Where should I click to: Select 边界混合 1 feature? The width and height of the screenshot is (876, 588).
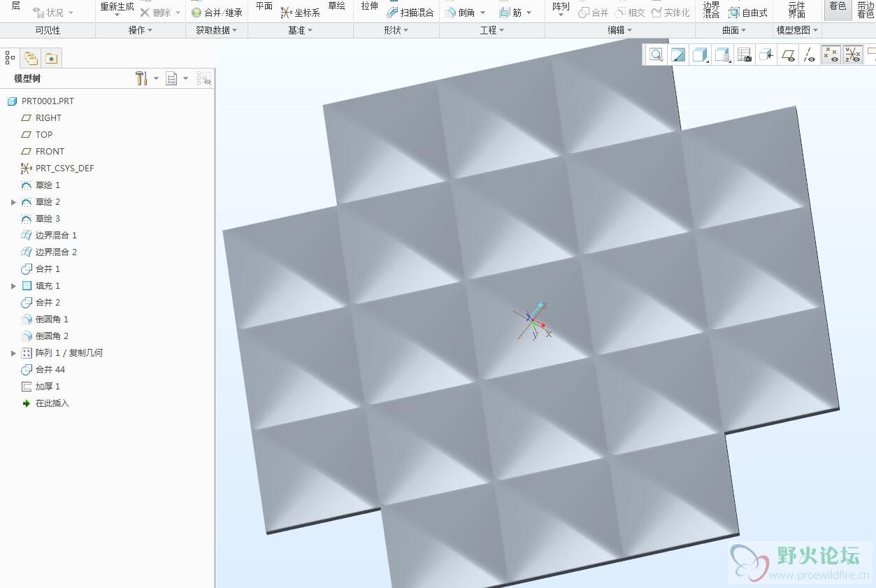tap(49, 236)
